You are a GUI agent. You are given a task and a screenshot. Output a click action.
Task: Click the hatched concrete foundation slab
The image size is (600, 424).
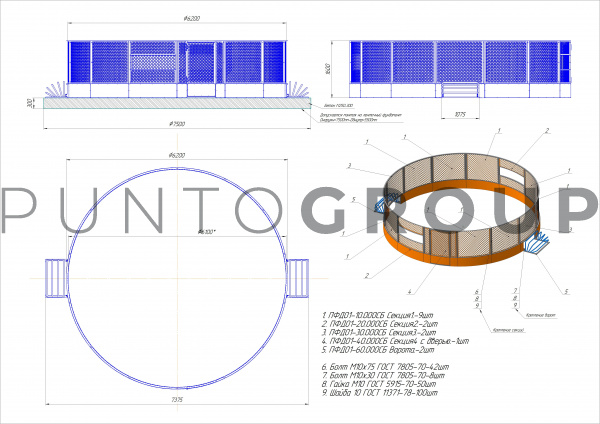[x=177, y=103]
